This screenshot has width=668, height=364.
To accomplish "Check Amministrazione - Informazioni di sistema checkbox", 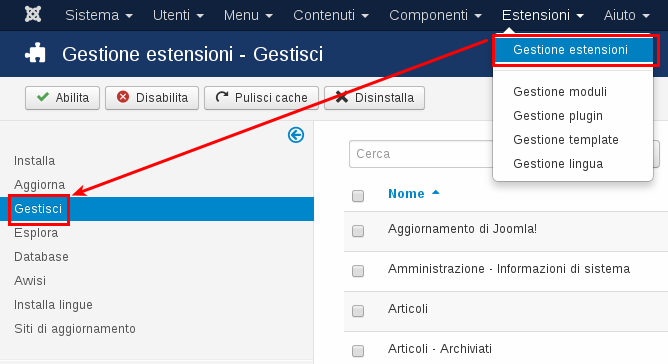I will pos(358,271).
